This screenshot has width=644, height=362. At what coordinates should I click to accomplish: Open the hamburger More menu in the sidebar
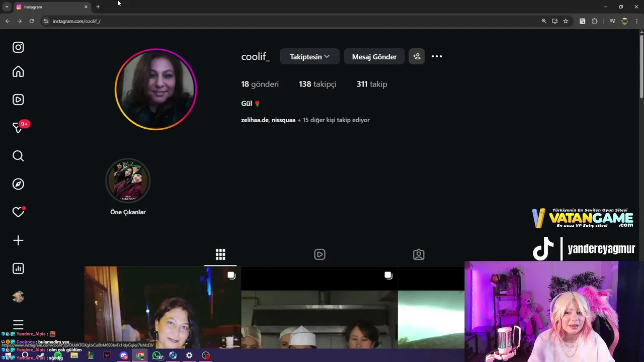tap(18, 325)
